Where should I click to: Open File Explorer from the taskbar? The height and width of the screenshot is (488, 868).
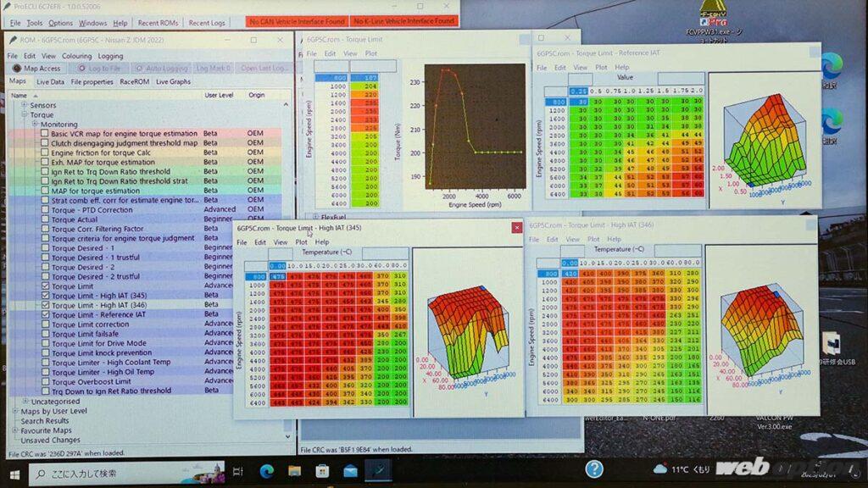click(294, 471)
